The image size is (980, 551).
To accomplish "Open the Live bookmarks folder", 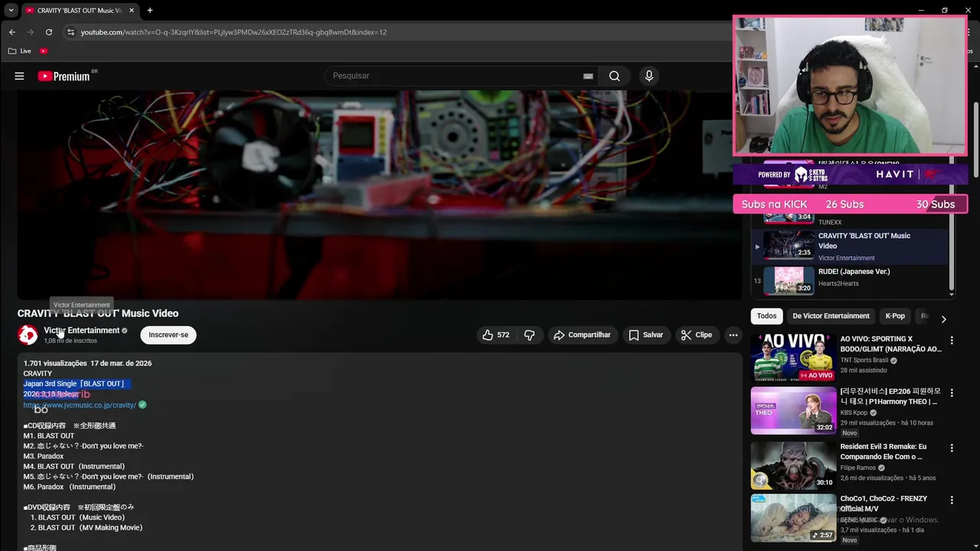I will 20,51.
